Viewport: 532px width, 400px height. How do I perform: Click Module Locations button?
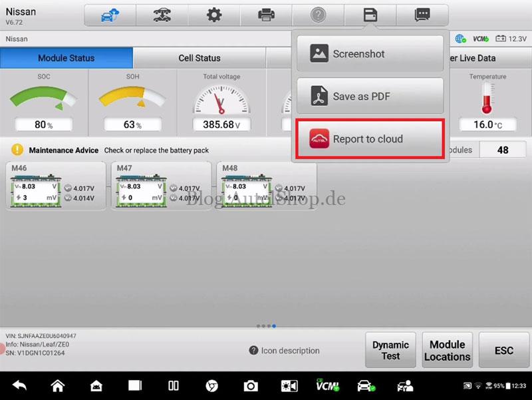coord(447,350)
